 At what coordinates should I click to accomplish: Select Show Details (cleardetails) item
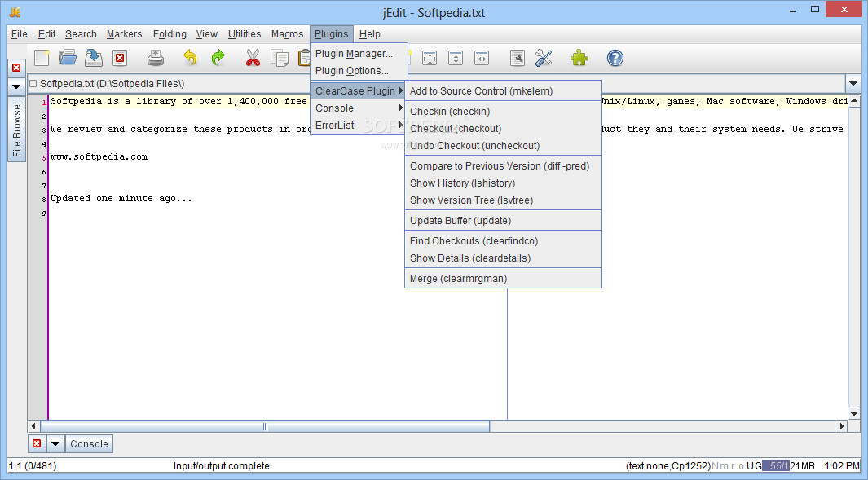(503, 258)
